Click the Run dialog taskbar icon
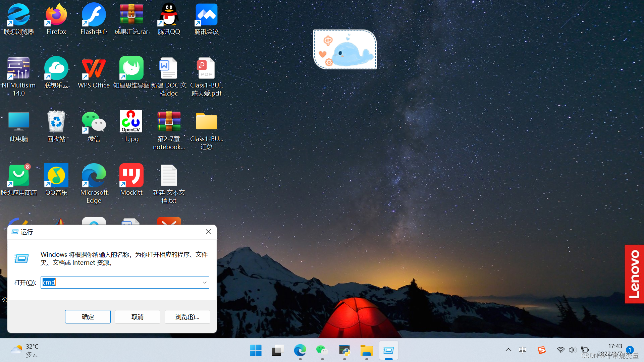Screen dimensions: 644x362 click(388, 350)
